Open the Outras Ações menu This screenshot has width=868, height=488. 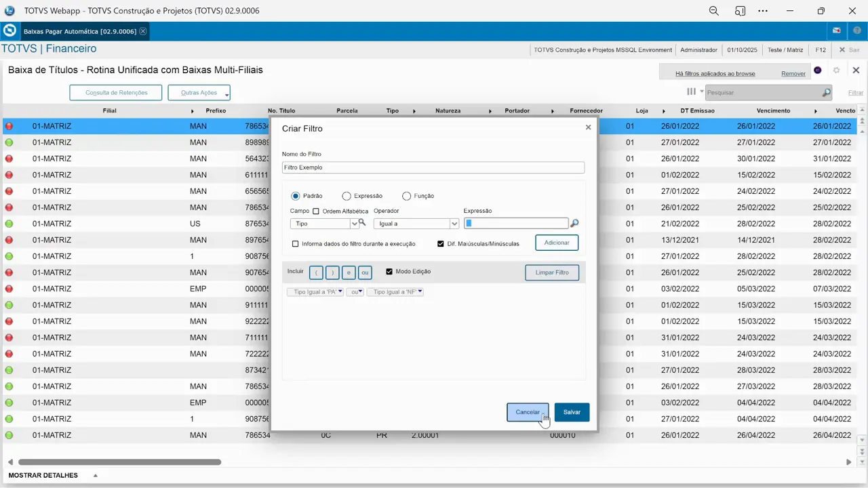pos(199,92)
